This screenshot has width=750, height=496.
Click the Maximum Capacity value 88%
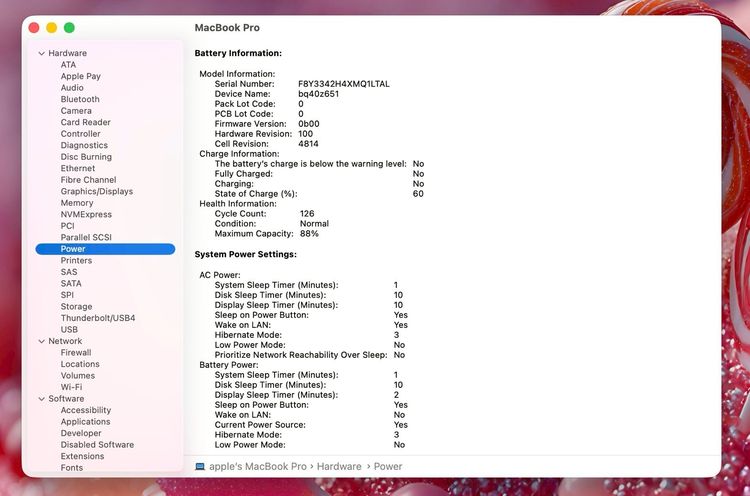pos(309,234)
